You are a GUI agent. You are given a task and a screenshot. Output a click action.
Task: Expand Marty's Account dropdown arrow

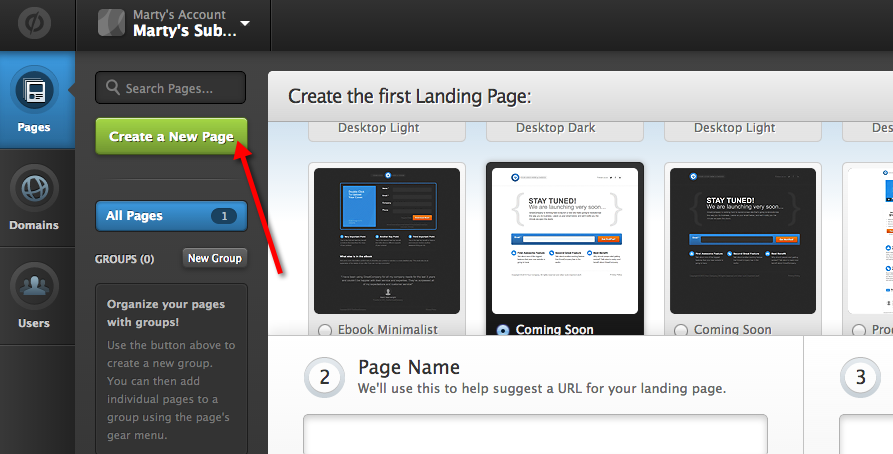coord(246,24)
